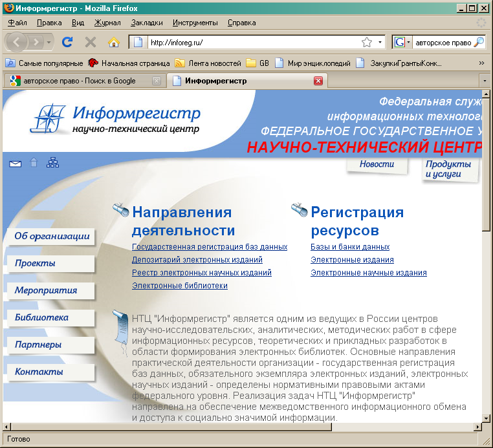This screenshot has height=448, width=493.
Task: Open the Инструменты menu
Action: pyautogui.click(x=195, y=23)
